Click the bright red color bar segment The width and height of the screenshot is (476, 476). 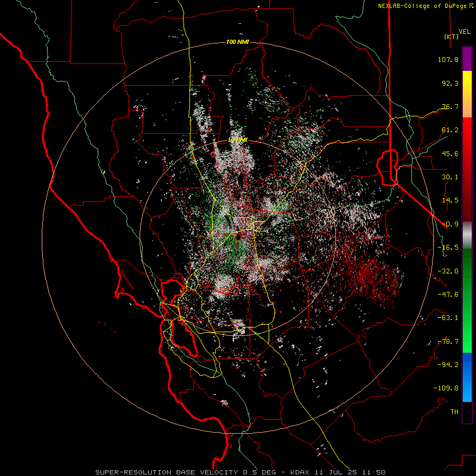467,129
